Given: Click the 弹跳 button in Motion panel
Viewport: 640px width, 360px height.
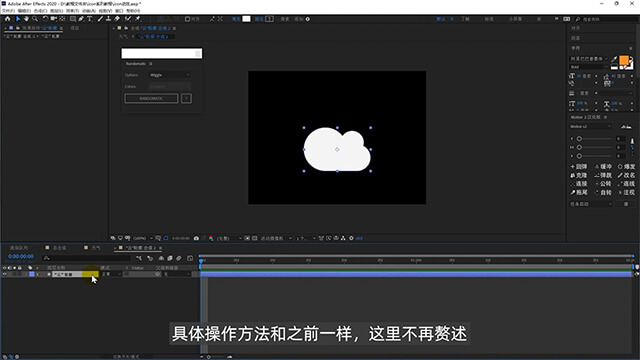Looking at the screenshot, I should coord(603,175).
